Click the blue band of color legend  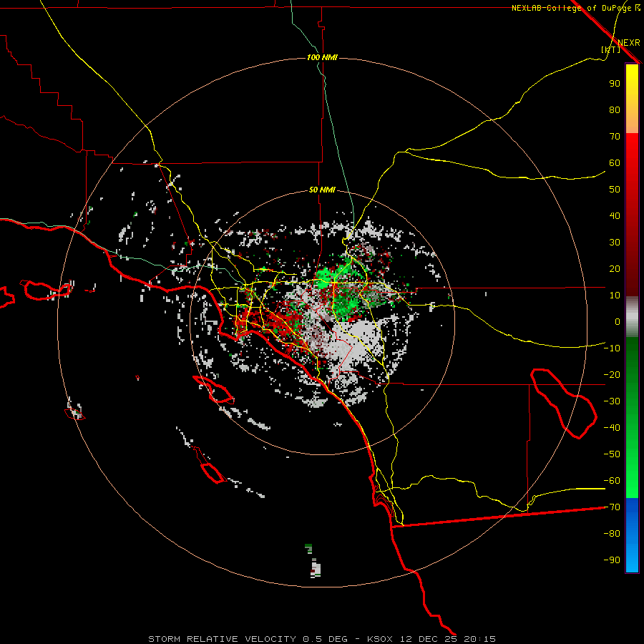coord(632,535)
